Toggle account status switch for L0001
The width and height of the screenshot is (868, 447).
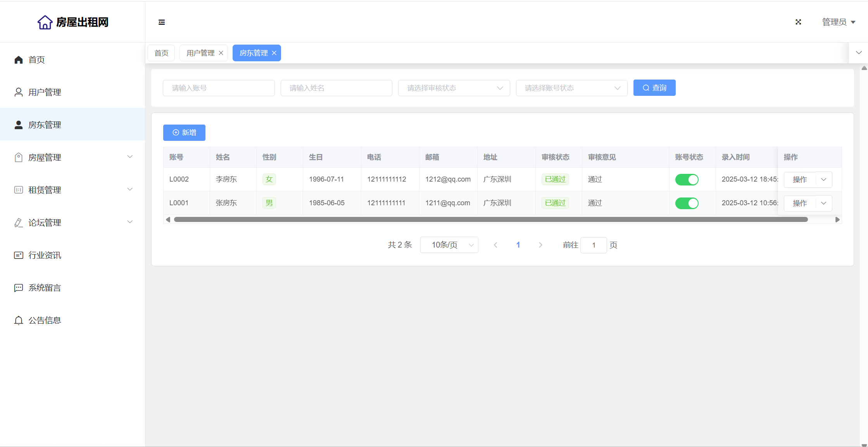[687, 203]
